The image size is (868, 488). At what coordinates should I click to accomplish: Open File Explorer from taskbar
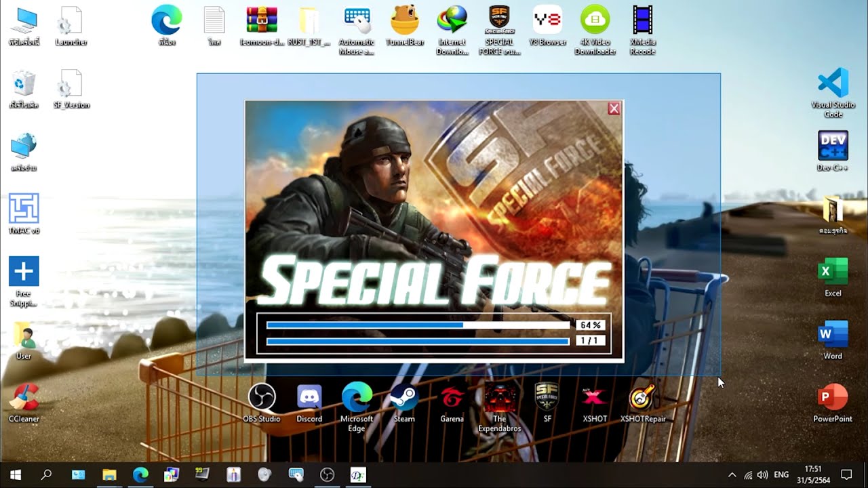pos(109,474)
